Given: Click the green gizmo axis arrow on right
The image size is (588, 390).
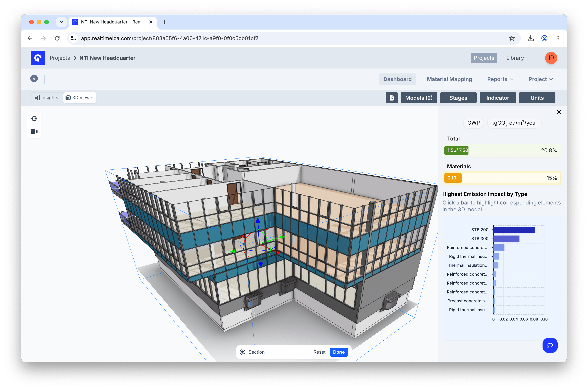Looking at the screenshot, I should (x=282, y=237).
